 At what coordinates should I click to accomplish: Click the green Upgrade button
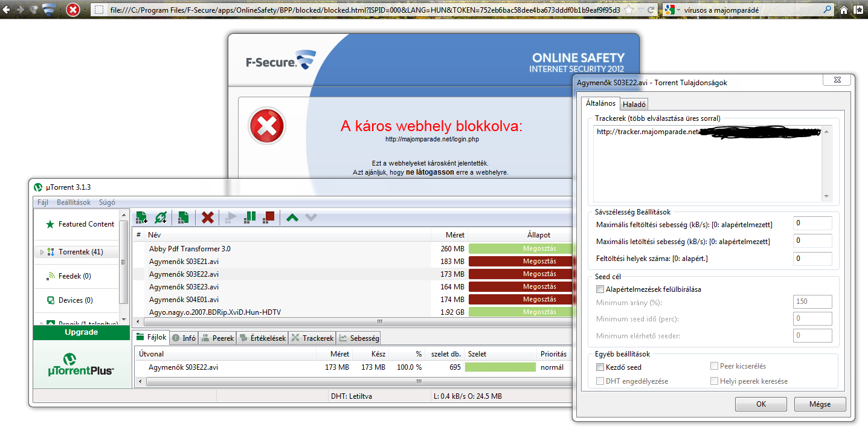(81, 332)
